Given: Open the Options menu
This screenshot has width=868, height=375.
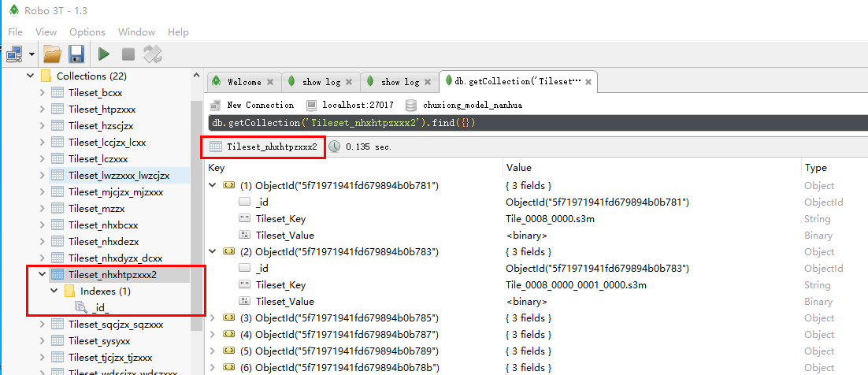Looking at the screenshot, I should tap(87, 32).
